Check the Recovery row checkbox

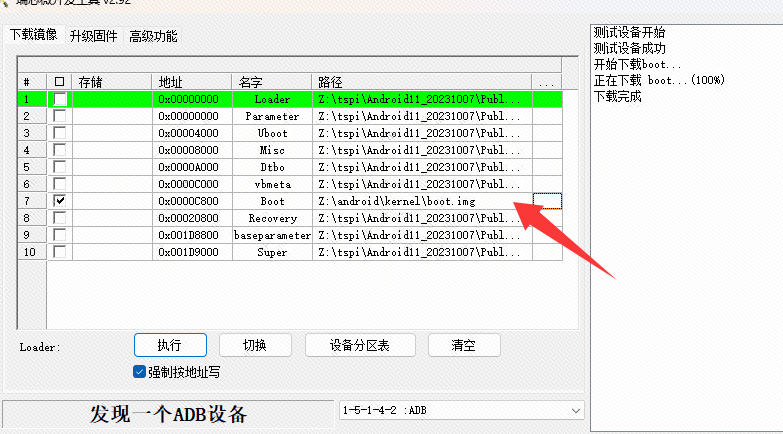click(x=60, y=218)
